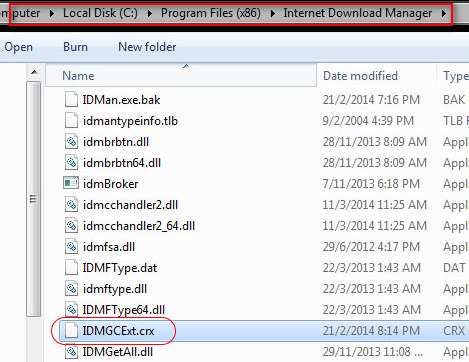Create a New folder from the toolbar
This screenshot has height=362, width=469.
click(147, 47)
